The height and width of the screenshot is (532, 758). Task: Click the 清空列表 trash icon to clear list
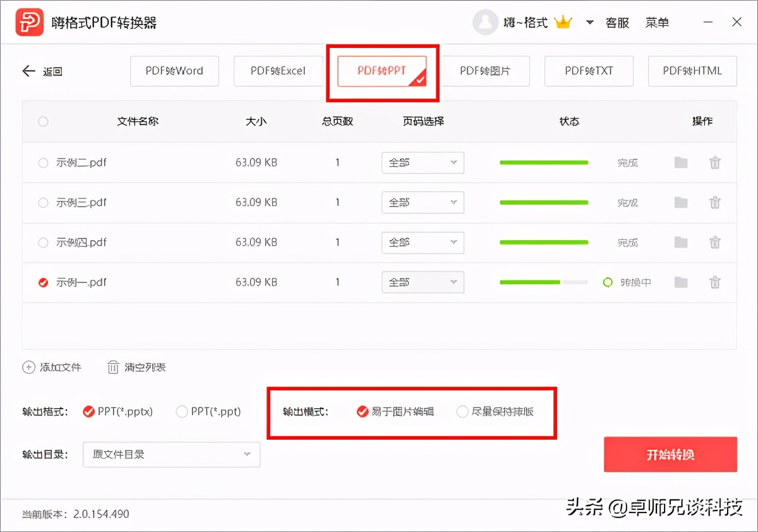pyautogui.click(x=114, y=367)
